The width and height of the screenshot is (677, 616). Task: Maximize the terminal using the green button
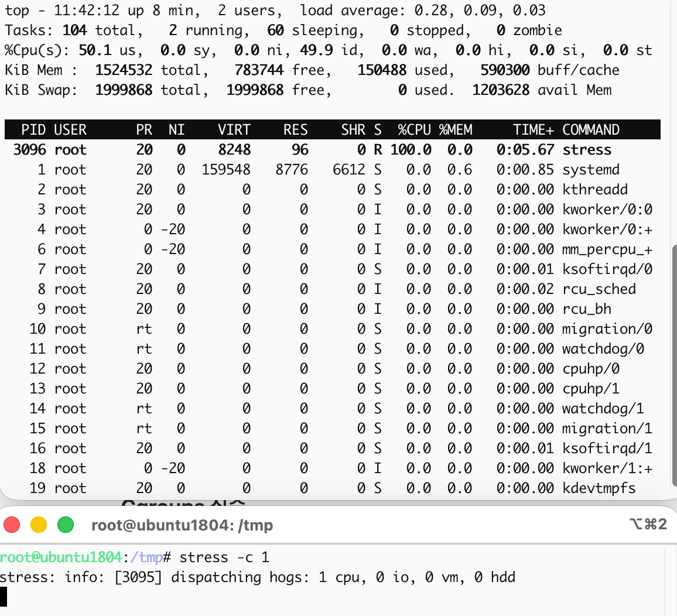click(66, 525)
